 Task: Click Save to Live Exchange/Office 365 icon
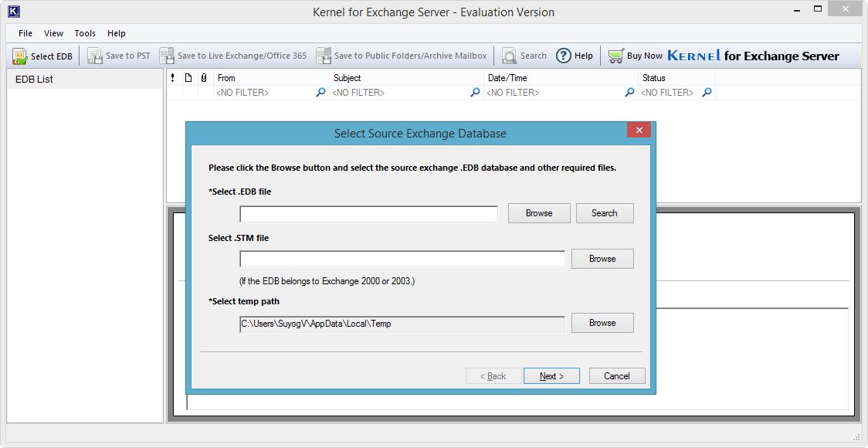[x=167, y=56]
